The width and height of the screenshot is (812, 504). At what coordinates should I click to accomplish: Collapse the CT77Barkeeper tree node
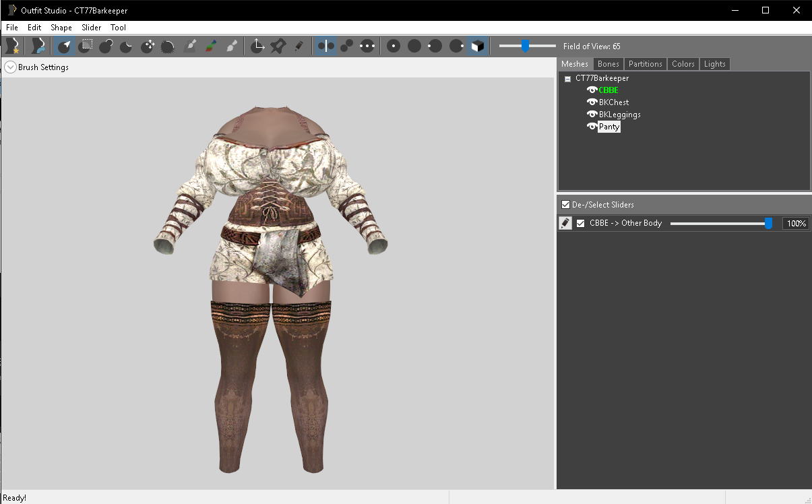pyautogui.click(x=567, y=79)
